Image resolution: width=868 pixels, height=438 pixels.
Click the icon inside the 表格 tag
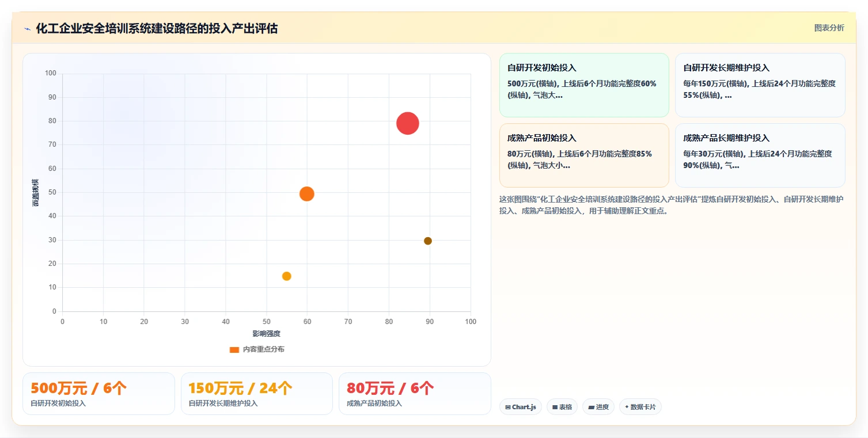(555, 407)
